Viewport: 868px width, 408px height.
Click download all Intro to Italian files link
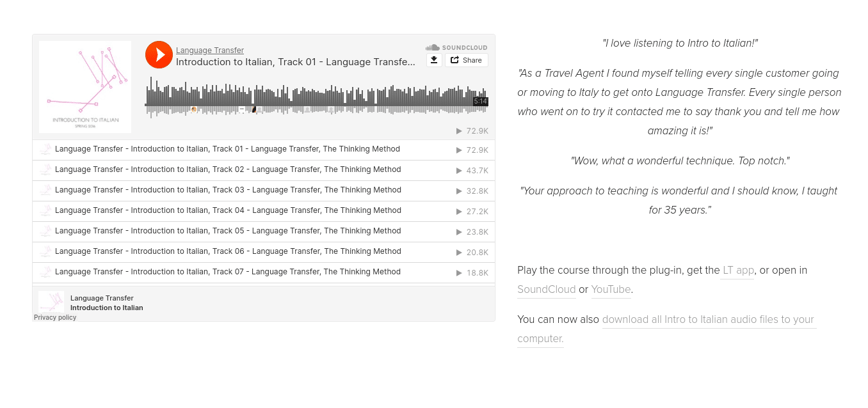pyautogui.click(x=707, y=320)
